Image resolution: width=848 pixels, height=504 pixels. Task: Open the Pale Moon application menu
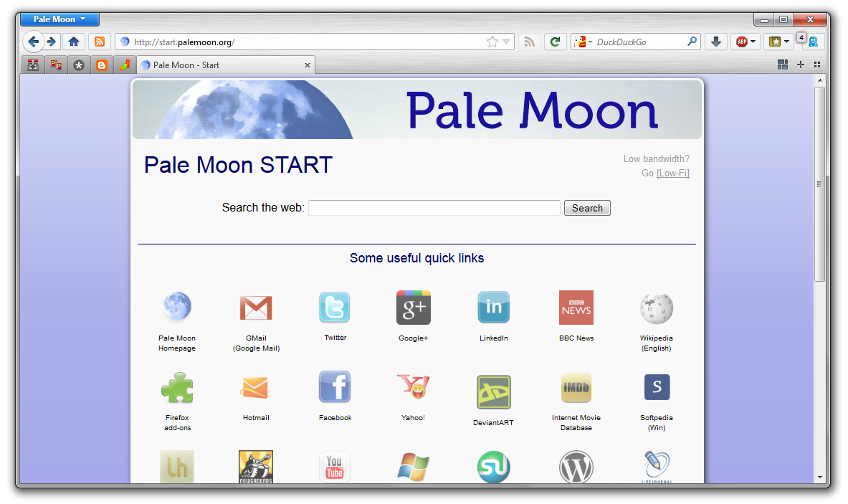(x=59, y=19)
